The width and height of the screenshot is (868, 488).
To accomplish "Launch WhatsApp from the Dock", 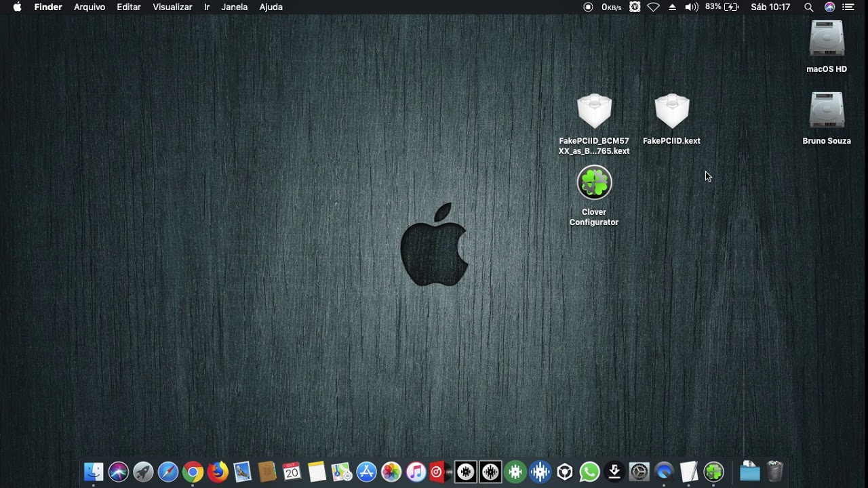I will pos(590,472).
